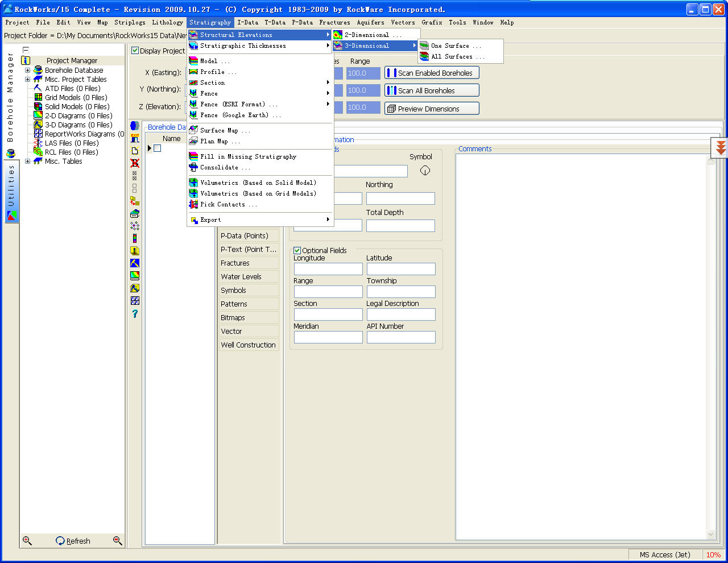Open the Fence (ESRI Format) submenu
Screen dimensions: 728x563
tap(260, 104)
